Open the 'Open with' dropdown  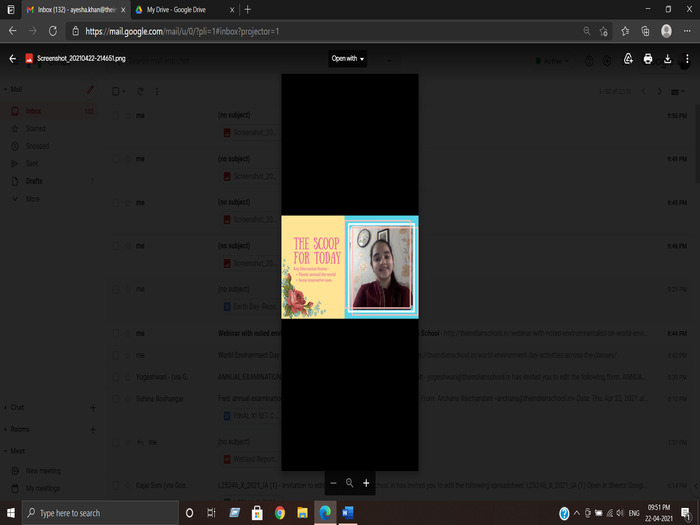tap(347, 58)
